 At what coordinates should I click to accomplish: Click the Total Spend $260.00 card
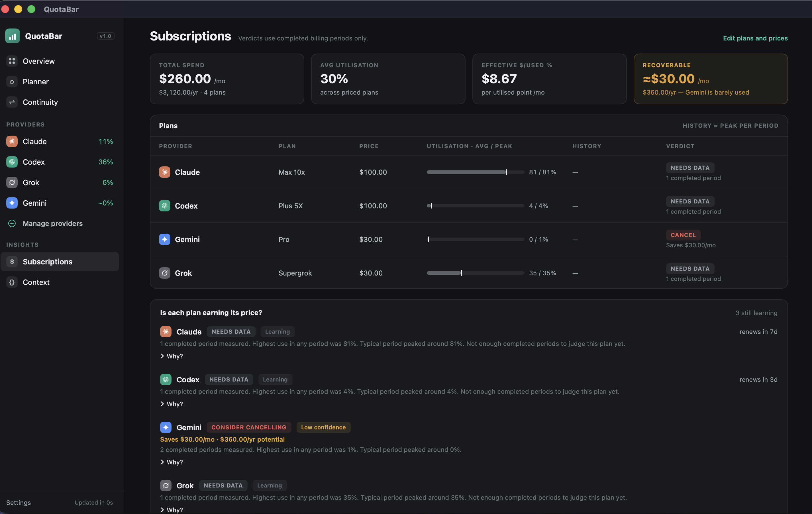[227, 79]
